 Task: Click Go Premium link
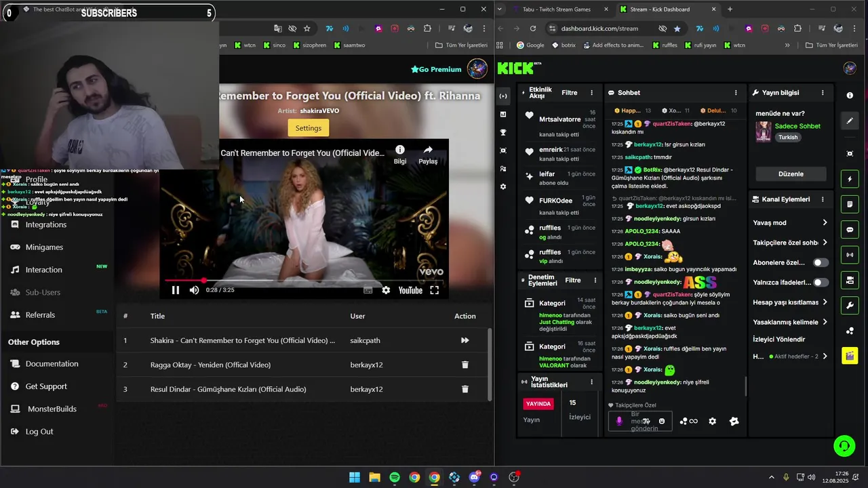coord(435,69)
